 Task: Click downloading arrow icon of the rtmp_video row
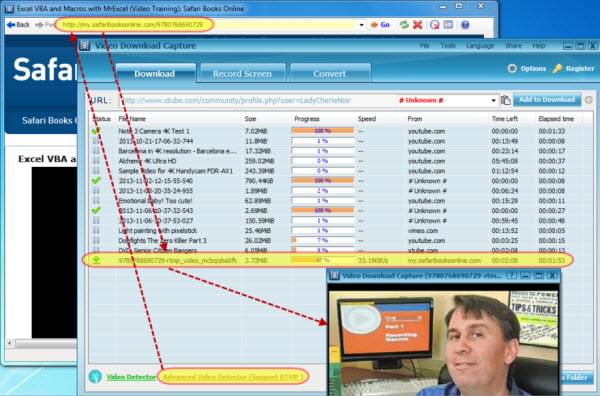[x=96, y=260]
